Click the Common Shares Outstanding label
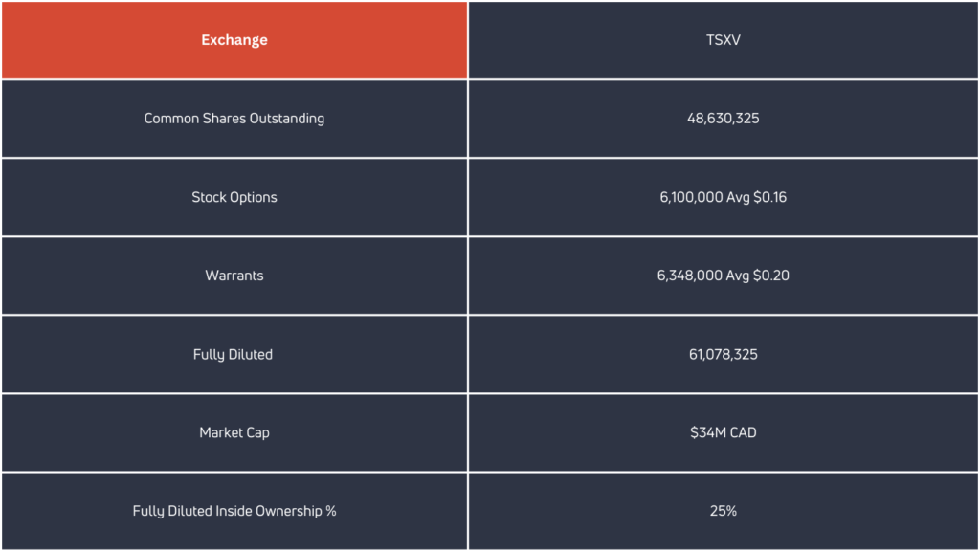 (x=234, y=119)
